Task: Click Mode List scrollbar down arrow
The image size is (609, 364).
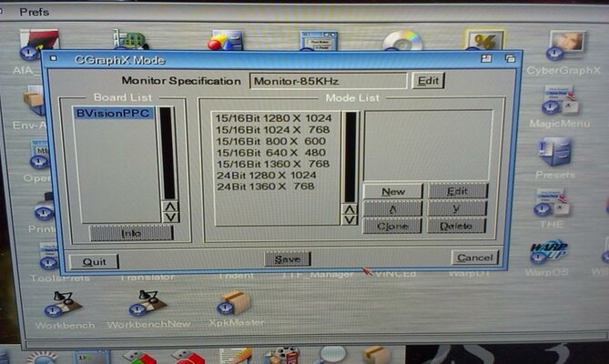Action: pos(349,219)
